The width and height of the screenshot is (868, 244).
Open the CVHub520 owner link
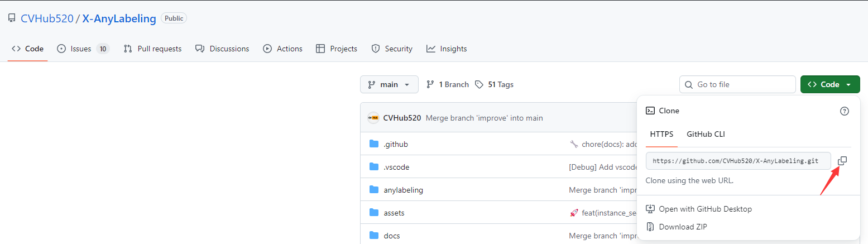pos(47,18)
